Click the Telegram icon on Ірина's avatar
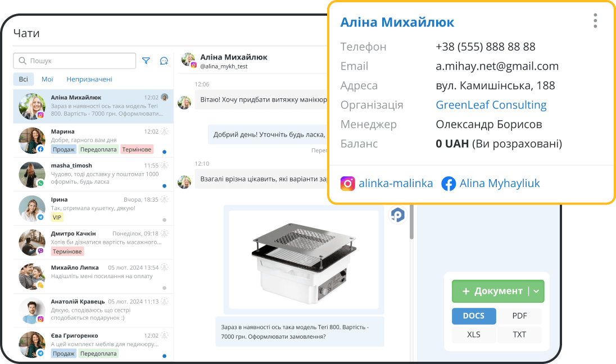Viewport: 616px width, 364px height. 40,218
